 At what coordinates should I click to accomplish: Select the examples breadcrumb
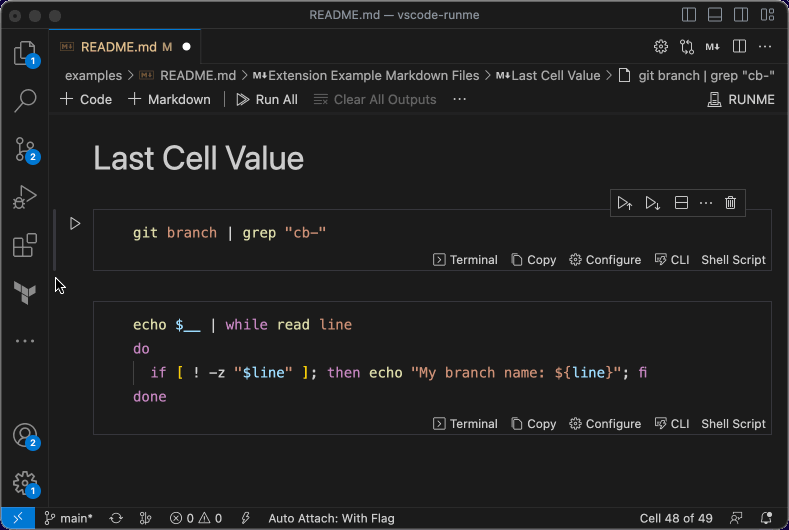93,75
